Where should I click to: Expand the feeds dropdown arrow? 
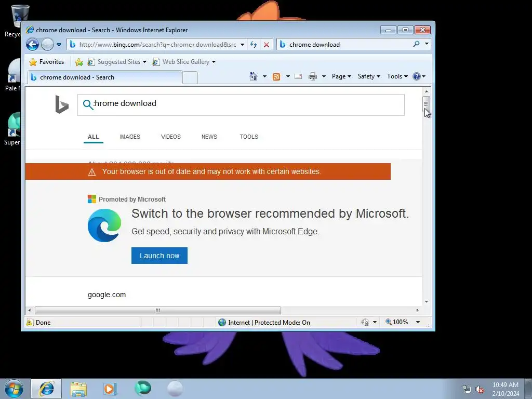point(288,76)
